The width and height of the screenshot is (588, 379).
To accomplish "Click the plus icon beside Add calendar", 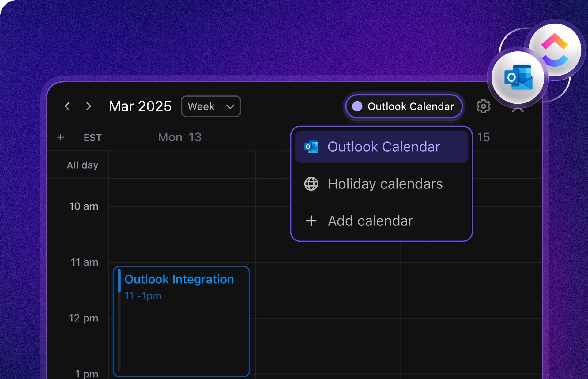I will tap(311, 221).
